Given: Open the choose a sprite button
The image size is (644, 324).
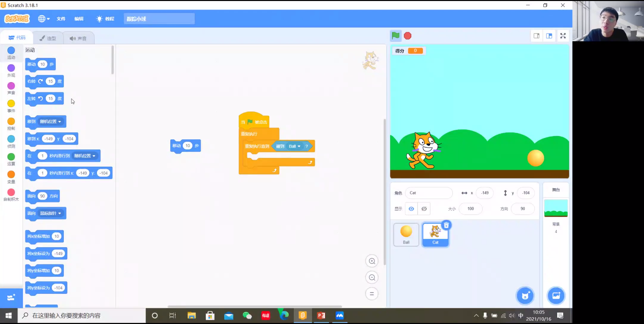Looking at the screenshot, I should click(x=525, y=296).
